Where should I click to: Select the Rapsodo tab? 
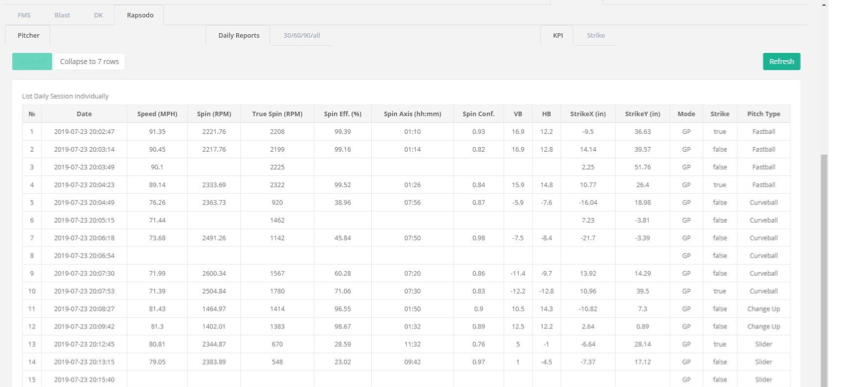coord(140,15)
